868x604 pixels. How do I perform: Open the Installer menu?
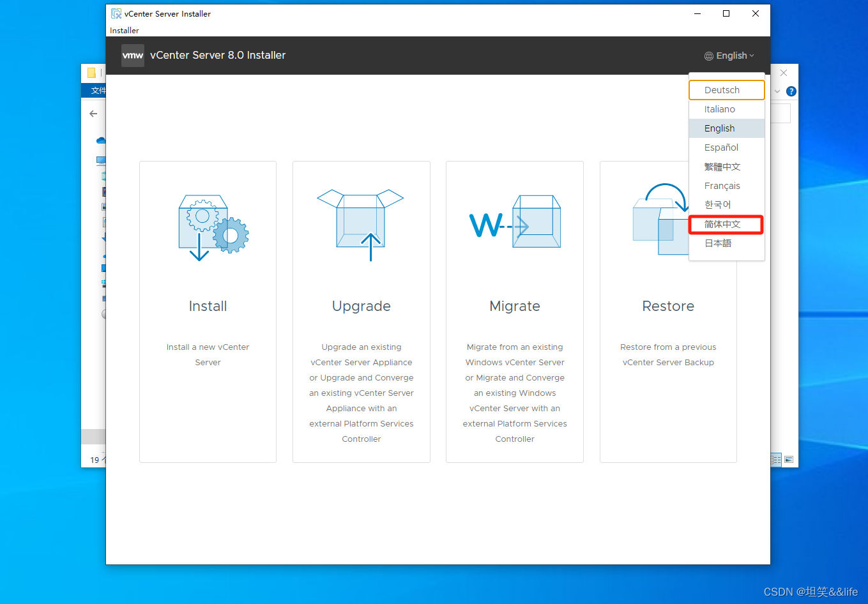click(x=125, y=31)
